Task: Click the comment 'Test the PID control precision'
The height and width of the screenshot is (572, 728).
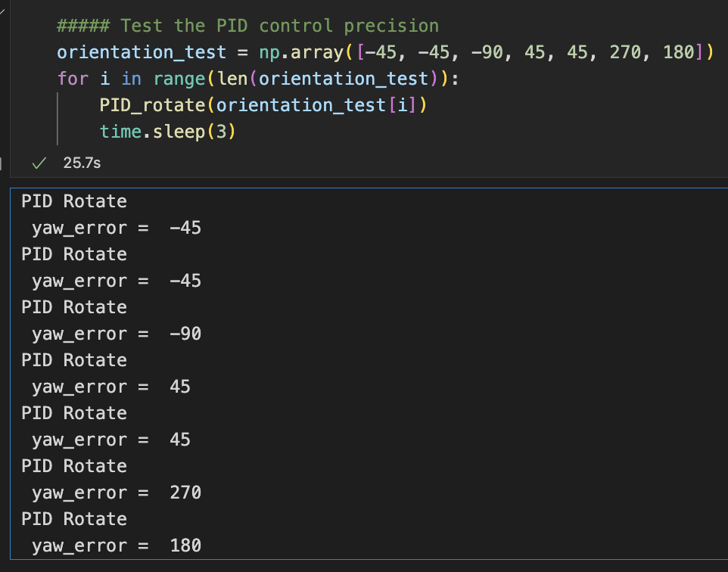Action: [x=247, y=26]
